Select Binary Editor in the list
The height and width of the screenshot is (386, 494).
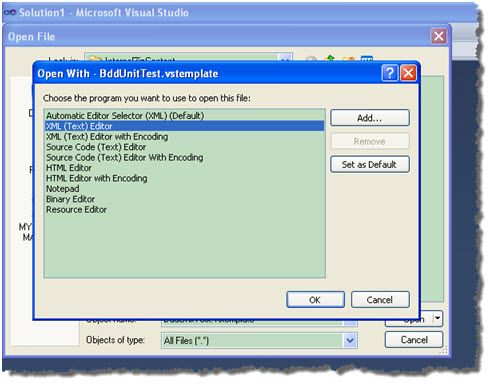pyautogui.click(x=184, y=199)
